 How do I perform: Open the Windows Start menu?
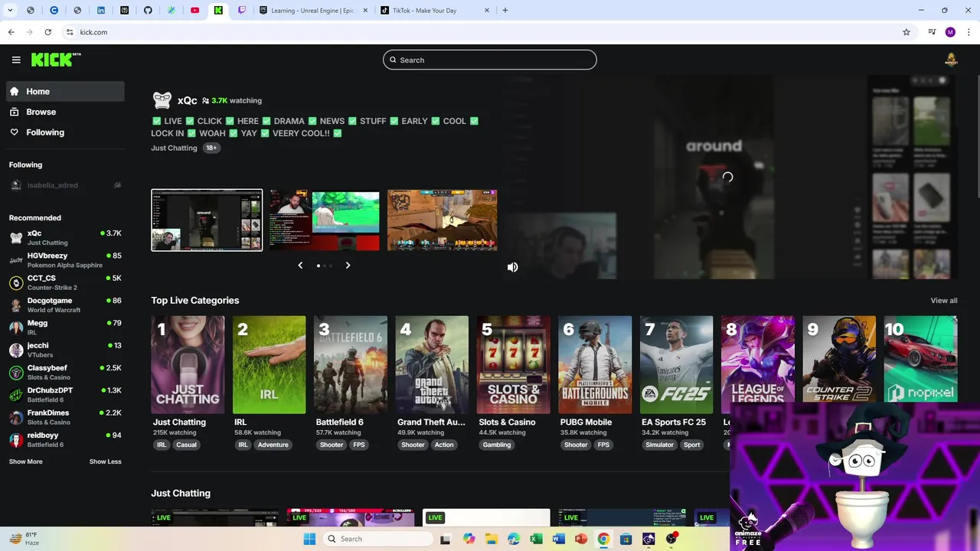click(x=309, y=539)
